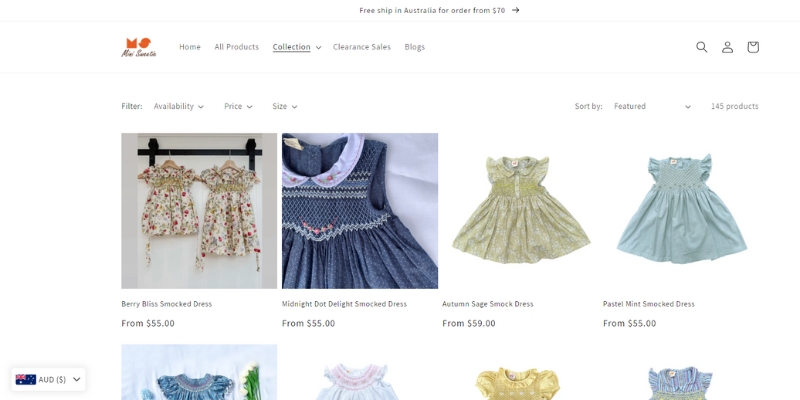Click the Australian flag currency icon
This screenshot has width=800, height=400.
(x=26, y=379)
